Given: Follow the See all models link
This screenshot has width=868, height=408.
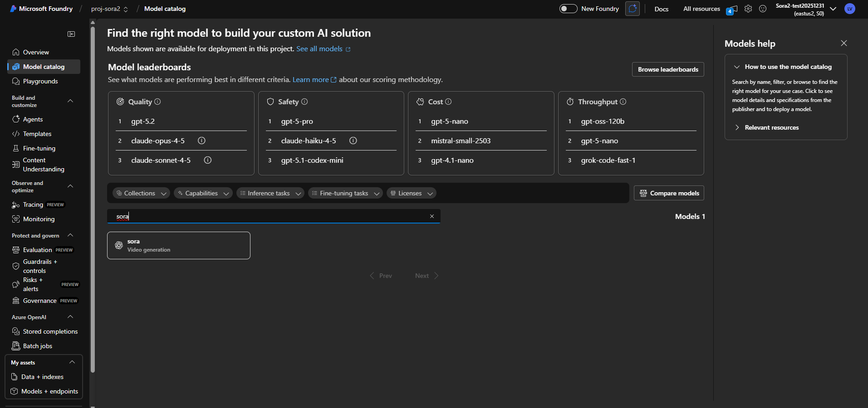Looking at the screenshot, I should 319,49.
